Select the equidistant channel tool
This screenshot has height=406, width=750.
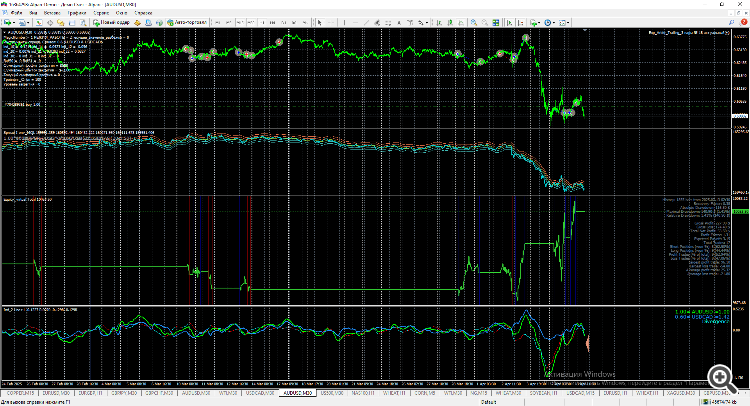point(377,22)
